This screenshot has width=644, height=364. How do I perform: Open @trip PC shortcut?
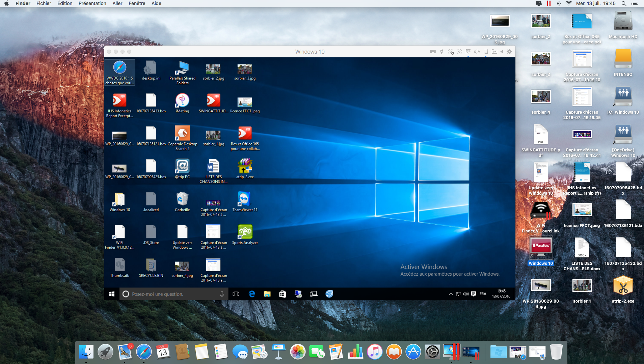(x=182, y=169)
